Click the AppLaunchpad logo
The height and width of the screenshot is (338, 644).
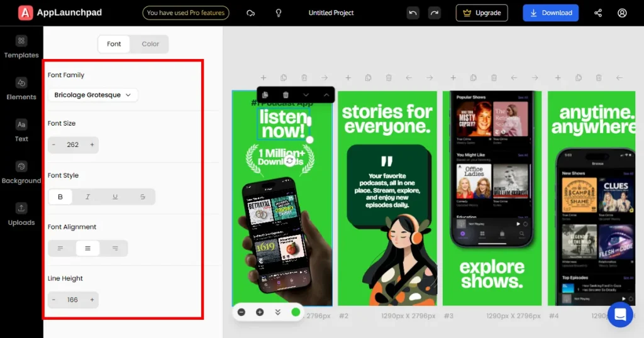pos(60,13)
